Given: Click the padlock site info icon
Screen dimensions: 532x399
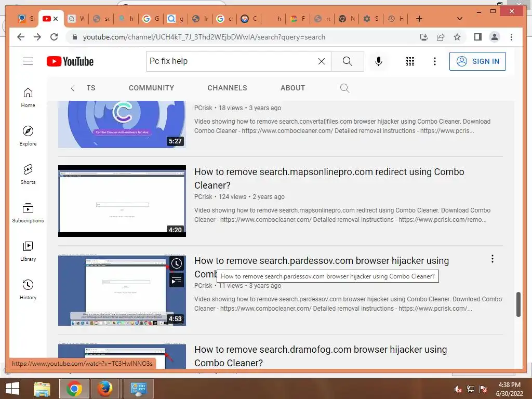Looking at the screenshot, I should click(75, 37).
